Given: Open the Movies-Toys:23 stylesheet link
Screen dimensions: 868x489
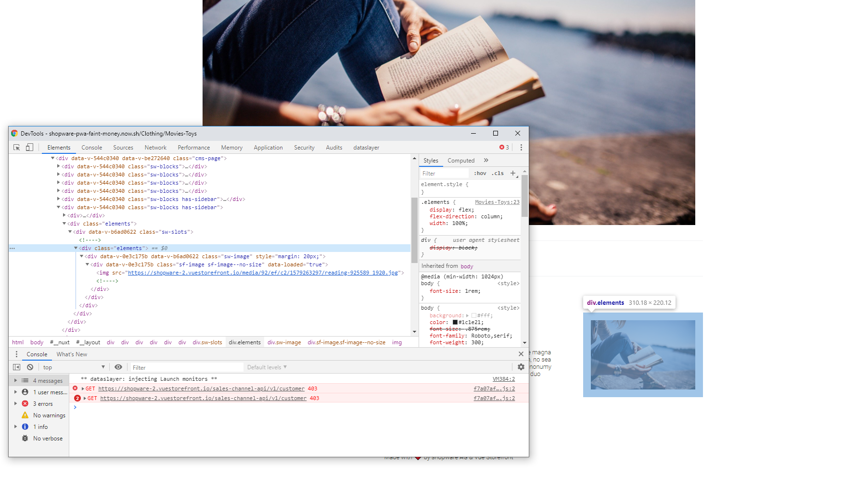Looking at the screenshot, I should 497,202.
